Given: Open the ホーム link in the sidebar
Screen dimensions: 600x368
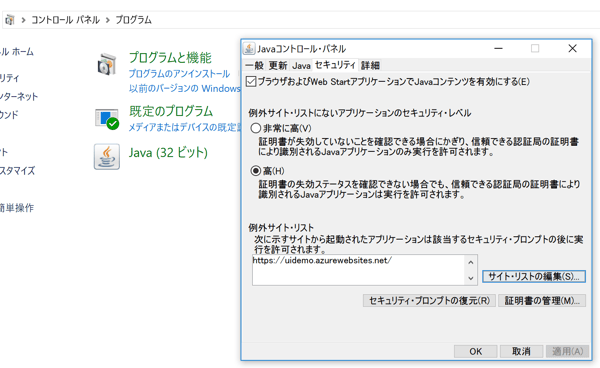Looking at the screenshot, I should click(17, 52).
